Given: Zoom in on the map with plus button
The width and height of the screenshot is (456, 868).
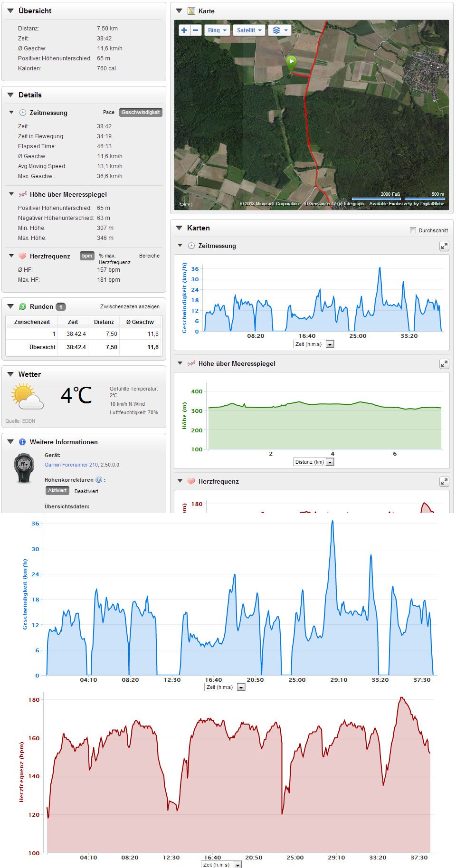Looking at the screenshot, I should (184, 30).
